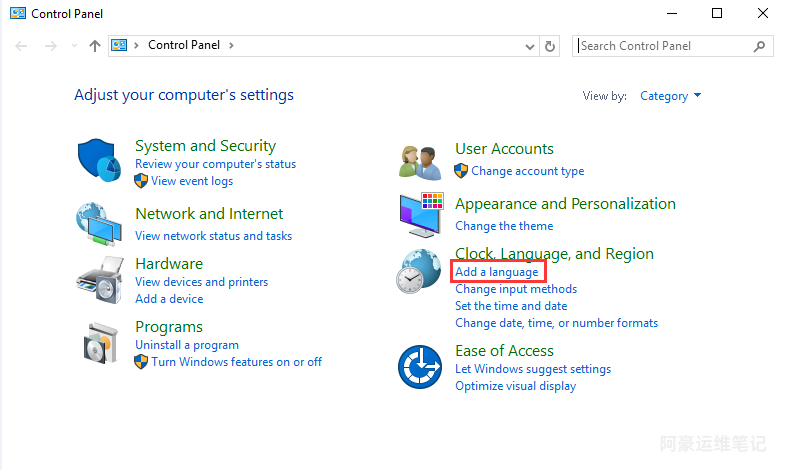The width and height of the screenshot is (786, 470).
Task: Open View event logs
Action: [192, 181]
